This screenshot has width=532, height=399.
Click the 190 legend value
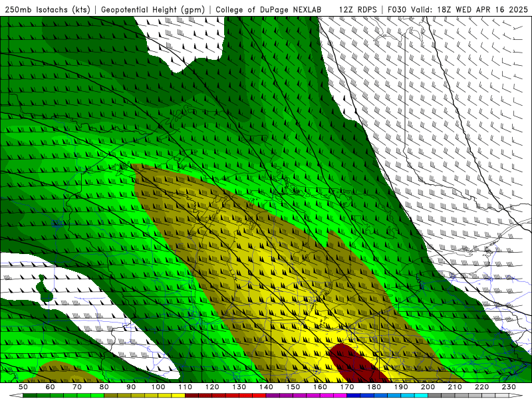click(401, 387)
